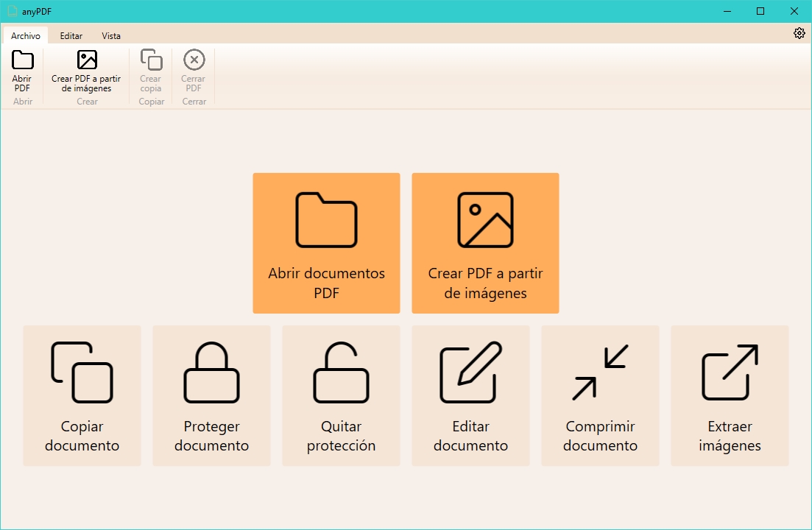Minimize the anyPDF window
This screenshot has height=530, width=812.
[x=727, y=11]
